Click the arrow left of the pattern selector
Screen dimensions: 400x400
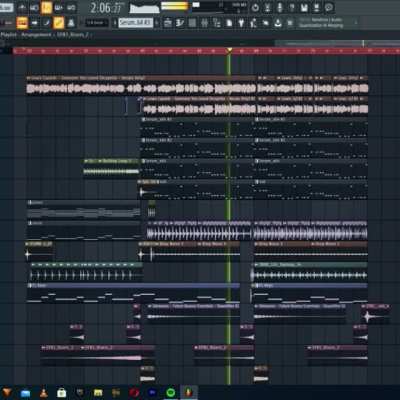pos(115,23)
